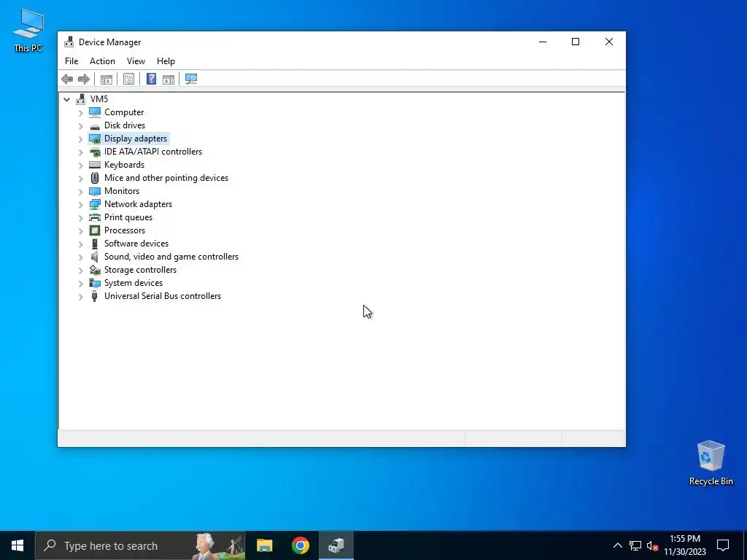The image size is (747, 560).
Task: Click the Back arrow toolbar icon
Action: (x=67, y=79)
